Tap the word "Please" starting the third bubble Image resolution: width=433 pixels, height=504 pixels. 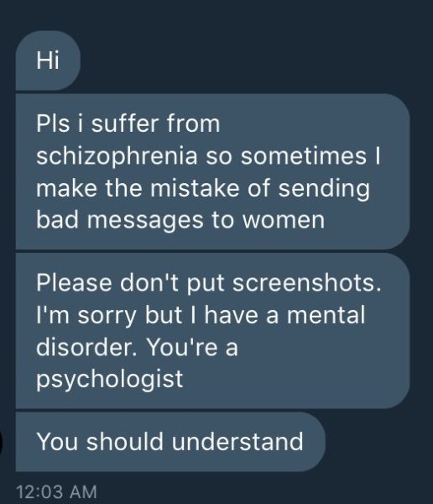(x=74, y=283)
